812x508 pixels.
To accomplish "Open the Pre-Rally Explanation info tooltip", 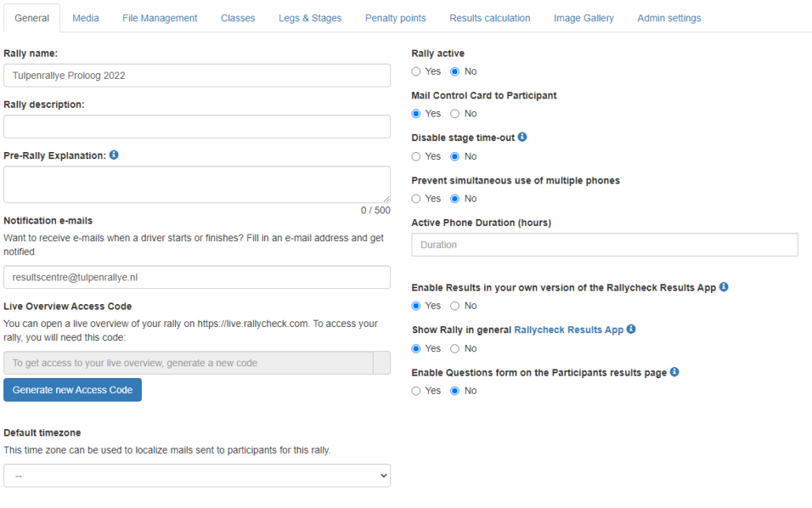I will point(114,155).
